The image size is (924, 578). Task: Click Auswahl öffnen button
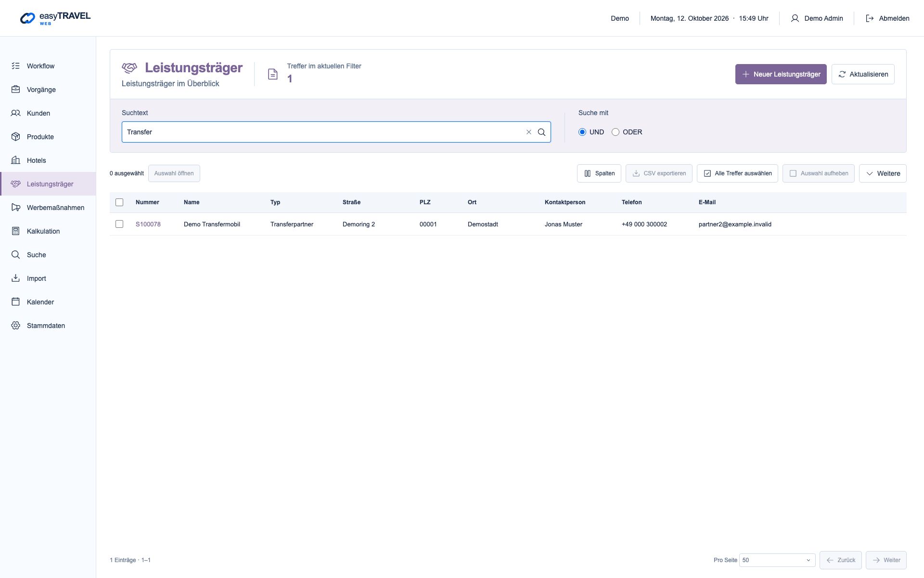(x=174, y=173)
